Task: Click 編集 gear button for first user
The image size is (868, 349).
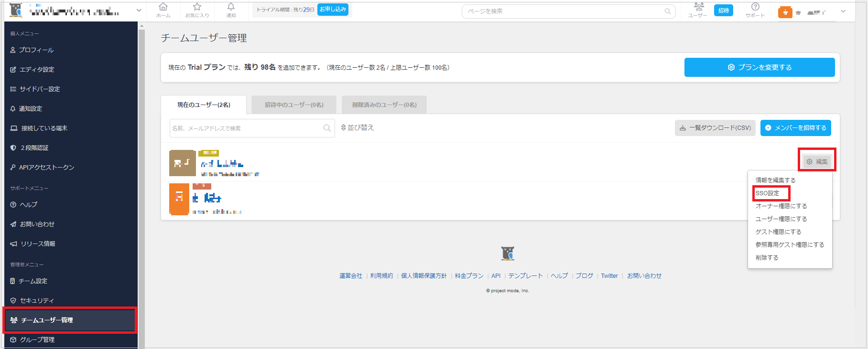Action: (x=817, y=161)
